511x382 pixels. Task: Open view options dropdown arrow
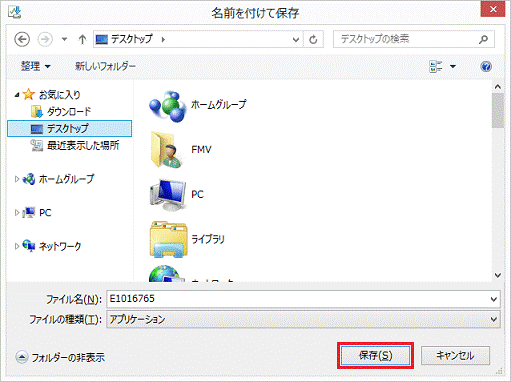pos(453,66)
